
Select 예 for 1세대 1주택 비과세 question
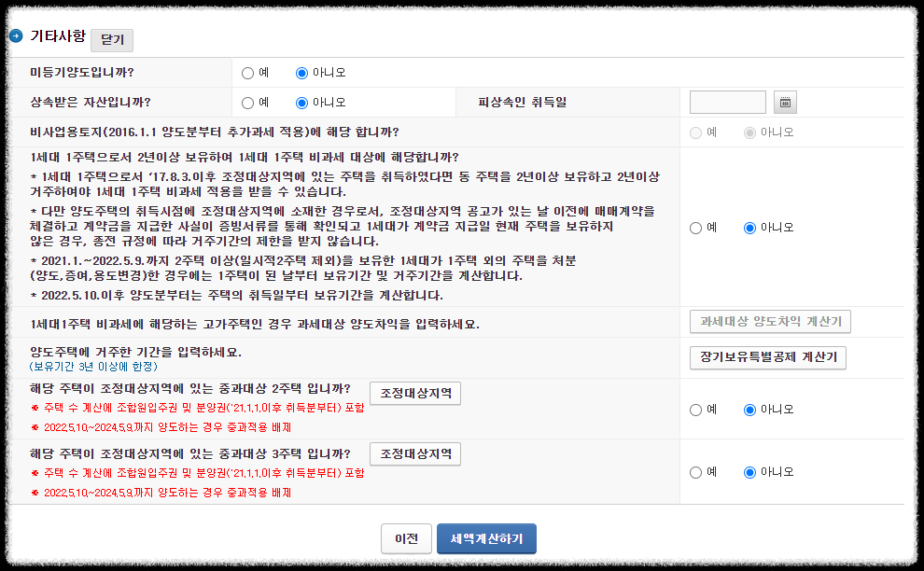coord(694,227)
